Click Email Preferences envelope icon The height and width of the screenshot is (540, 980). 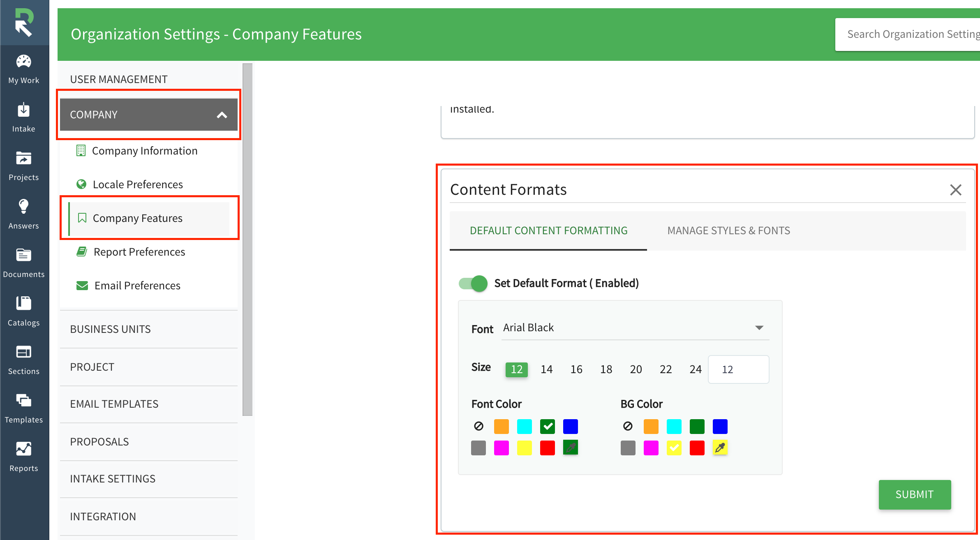(82, 285)
